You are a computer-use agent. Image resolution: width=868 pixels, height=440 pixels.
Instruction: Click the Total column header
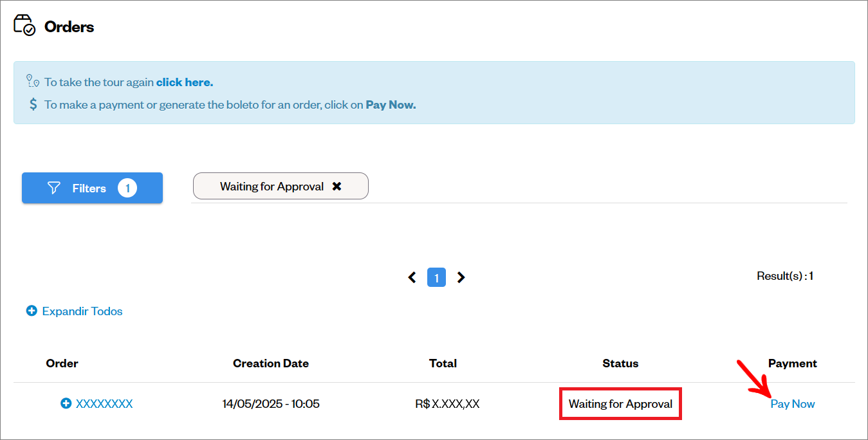click(443, 363)
